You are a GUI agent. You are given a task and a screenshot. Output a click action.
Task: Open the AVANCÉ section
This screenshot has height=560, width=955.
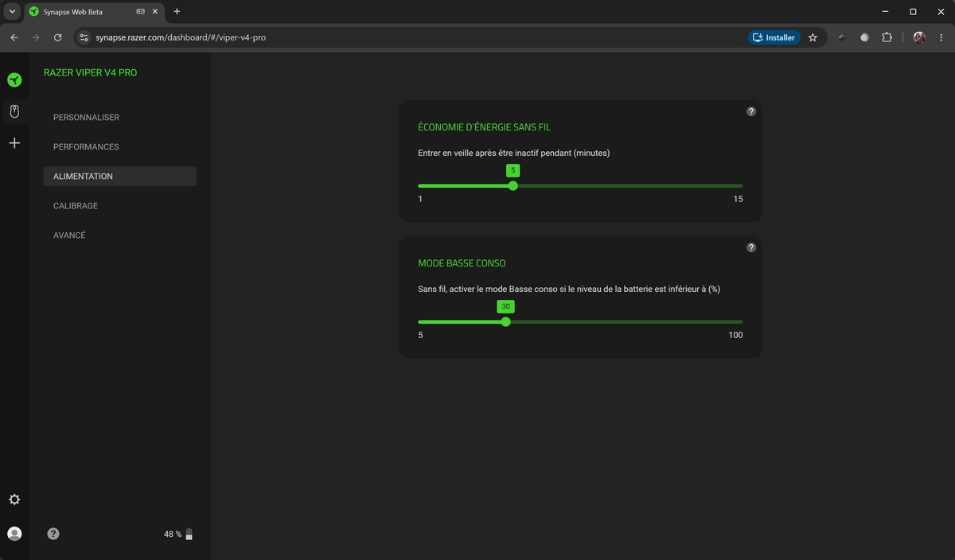tap(119, 235)
